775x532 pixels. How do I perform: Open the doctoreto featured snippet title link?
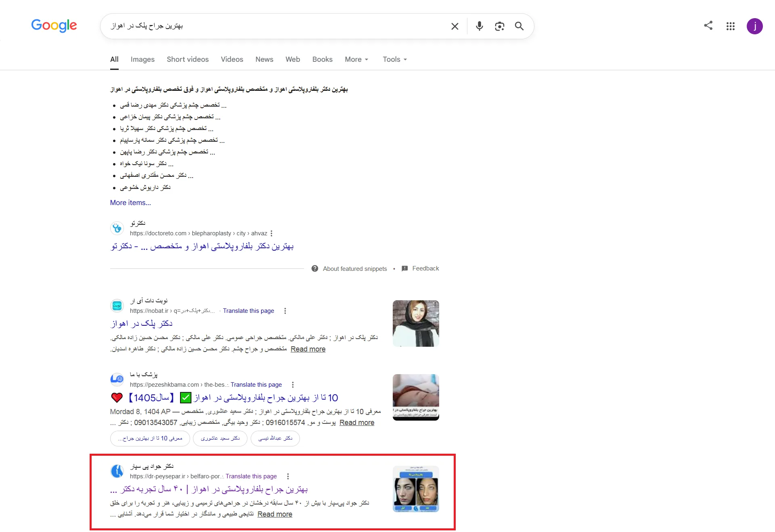point(202,246)
